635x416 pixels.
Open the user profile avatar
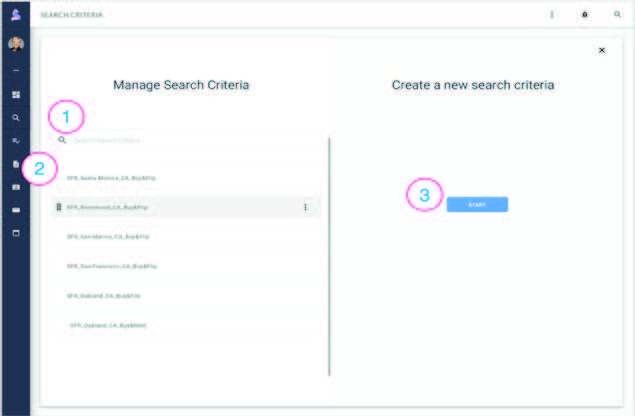pyautogui.click(x=16, y=44)
